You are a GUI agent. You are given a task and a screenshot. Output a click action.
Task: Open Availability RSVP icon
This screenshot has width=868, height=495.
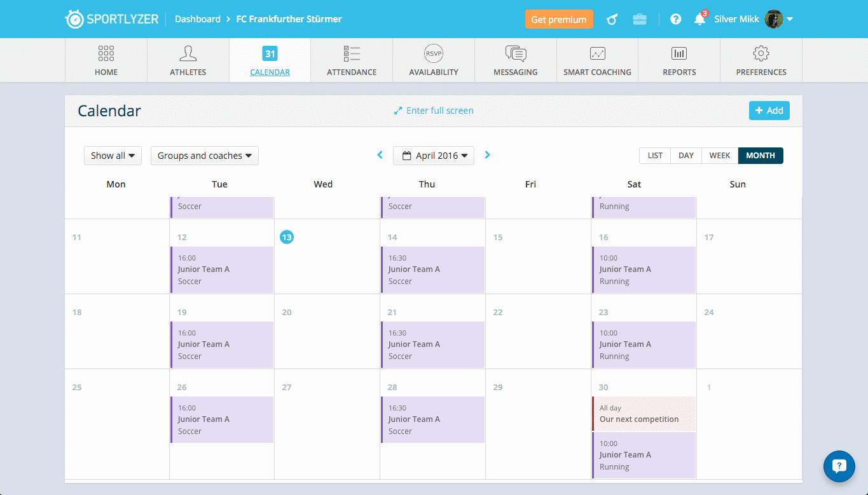pyautogui.click(x=434, y=53)
